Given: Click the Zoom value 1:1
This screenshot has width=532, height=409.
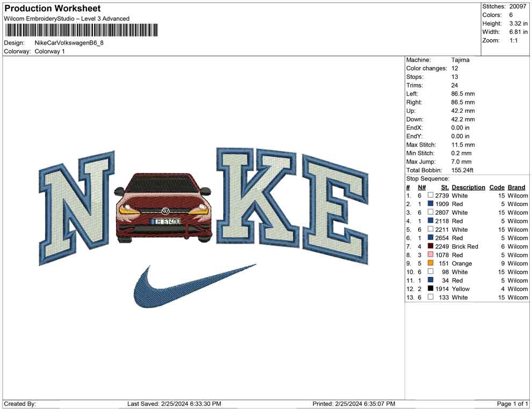Looking at the screenshot, I should pos(514,40).
